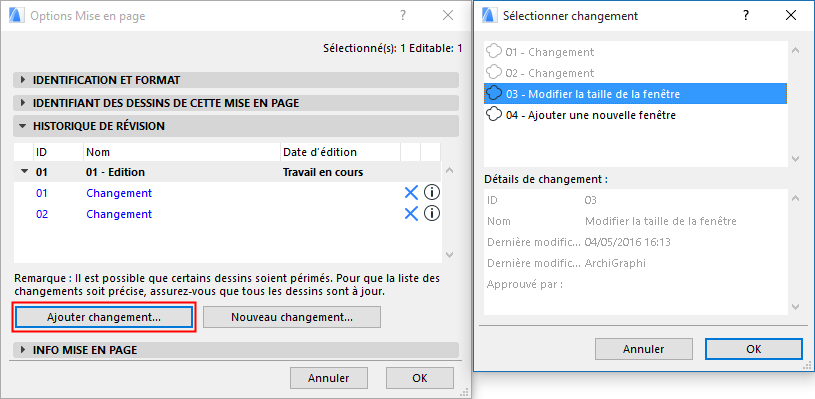
Task: Click the Nom column header
Action: tap(181, 152)
